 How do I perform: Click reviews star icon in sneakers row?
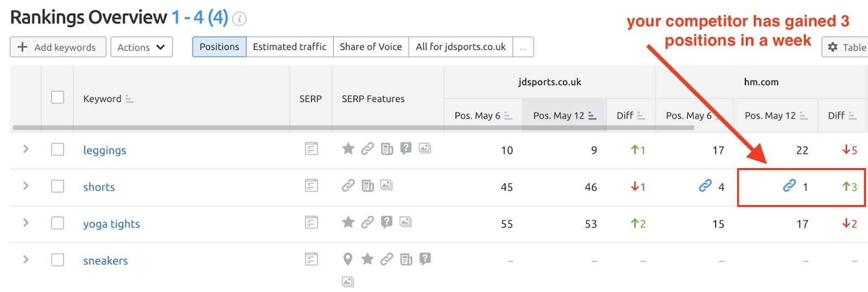tap(367, 259)
